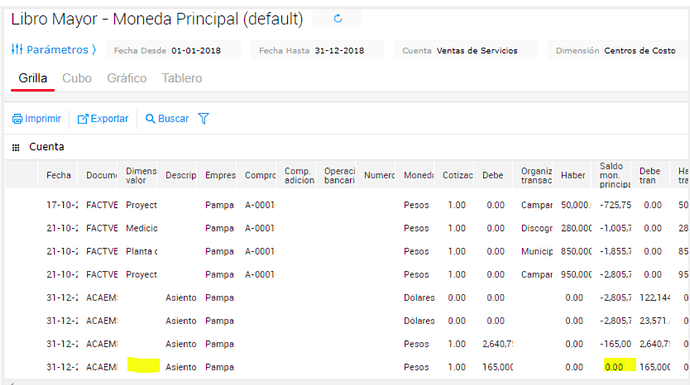Select the Debe cell 2,640,7
The image size is (690, 385).
pyautogui.click(x=497, y=344)
